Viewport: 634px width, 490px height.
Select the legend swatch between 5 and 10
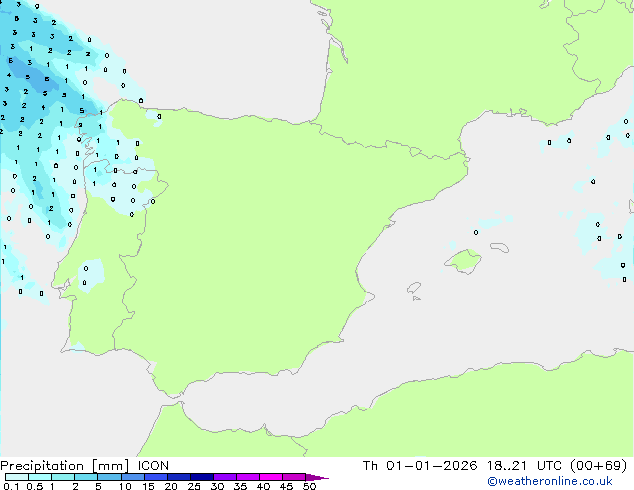pos(109,477)
